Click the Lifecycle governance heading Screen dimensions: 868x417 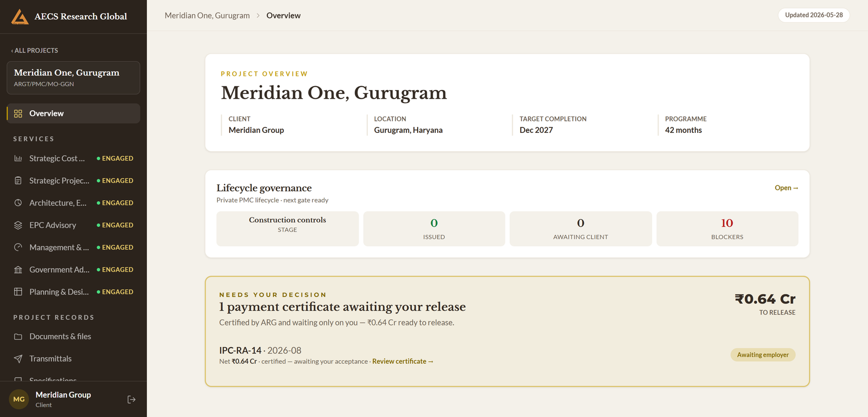(x=264, y=188)
